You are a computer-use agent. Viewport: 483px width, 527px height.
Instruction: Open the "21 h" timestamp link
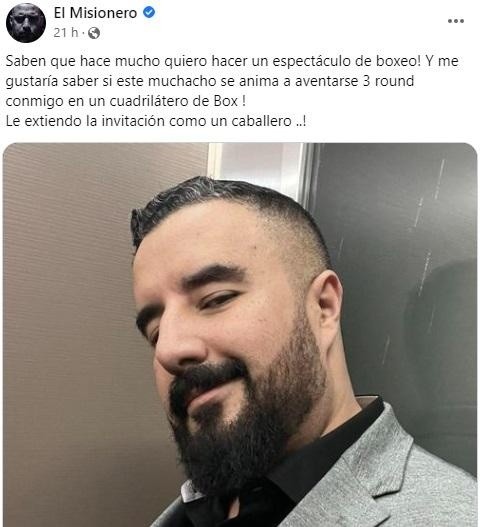(x=66, y=33)
